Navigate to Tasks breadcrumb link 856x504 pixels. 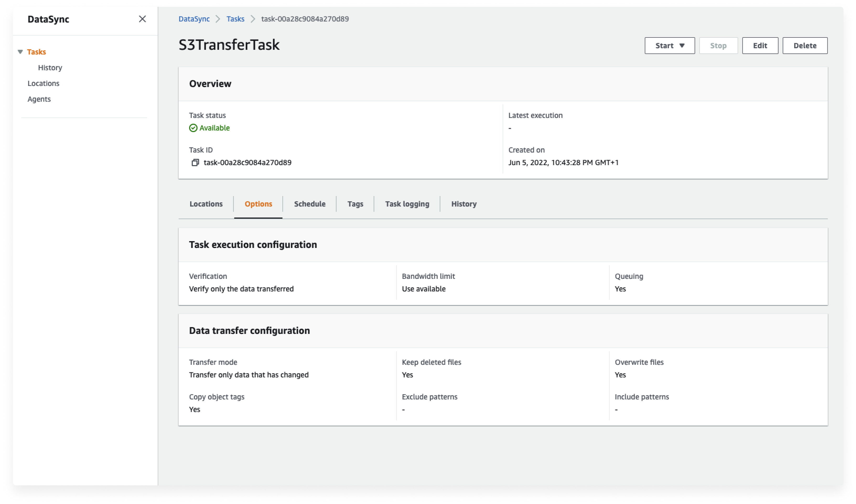(235, 19)
